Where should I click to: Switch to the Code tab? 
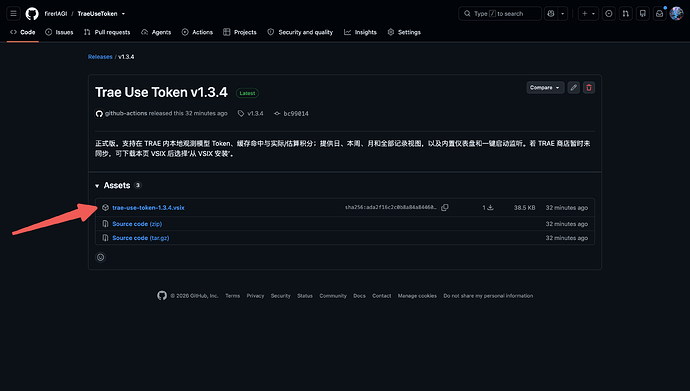[23, 32]
